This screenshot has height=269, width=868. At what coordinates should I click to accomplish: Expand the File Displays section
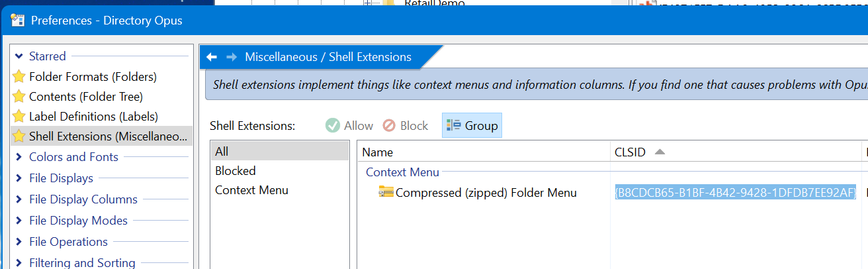(19, 178)
